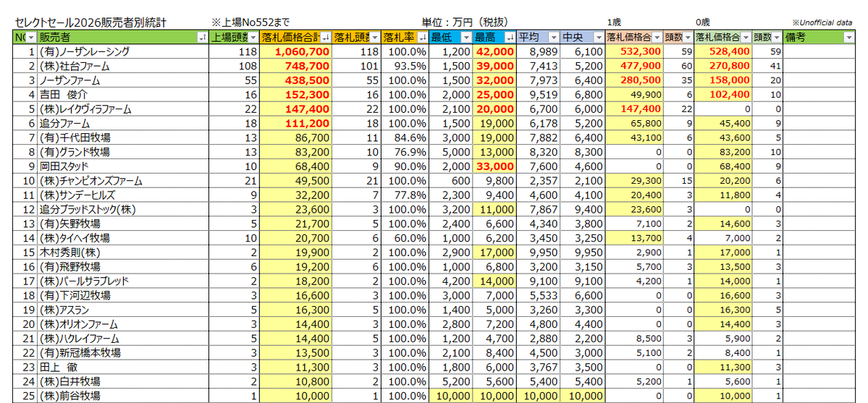The image size is (868, 403).
Task: Select seller cell (株)パールサラブレッド
Action: 124,281
